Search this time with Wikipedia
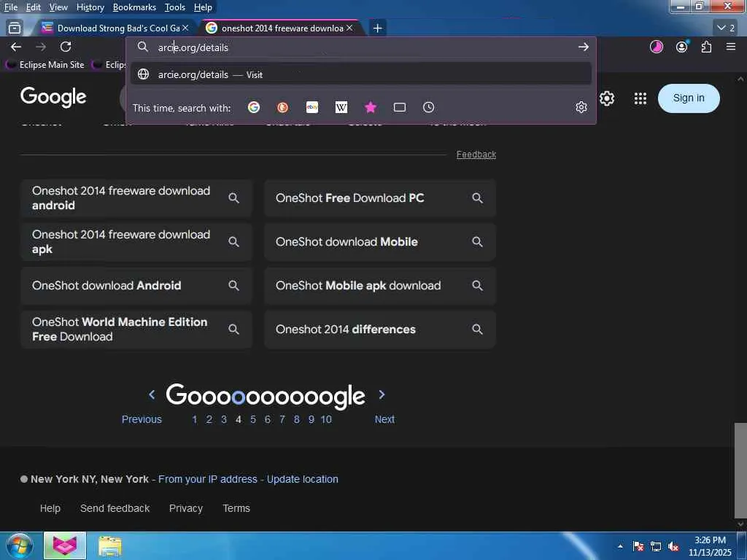The image size is (747, 560). click(341, 108)
